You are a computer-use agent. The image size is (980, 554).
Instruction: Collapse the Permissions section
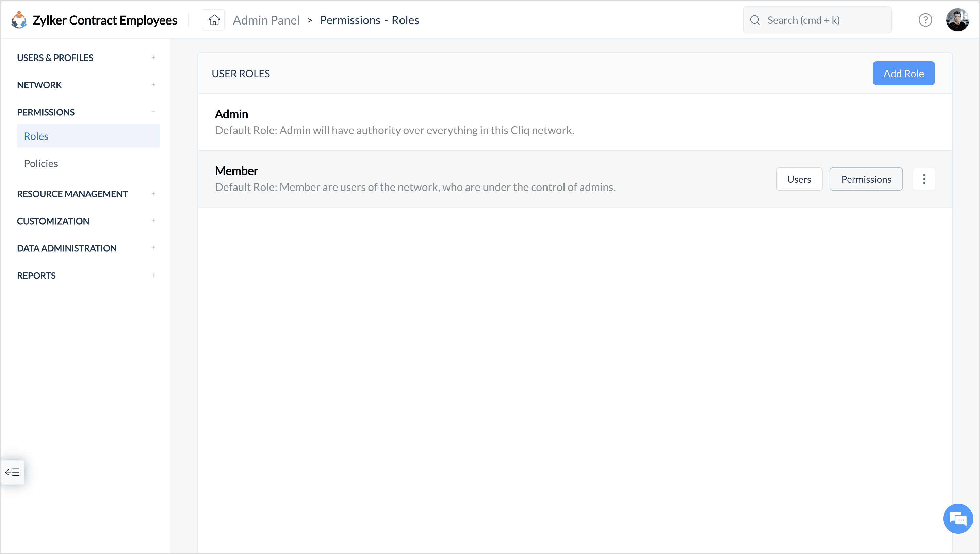pyautogui.click(x=153, y=112)
